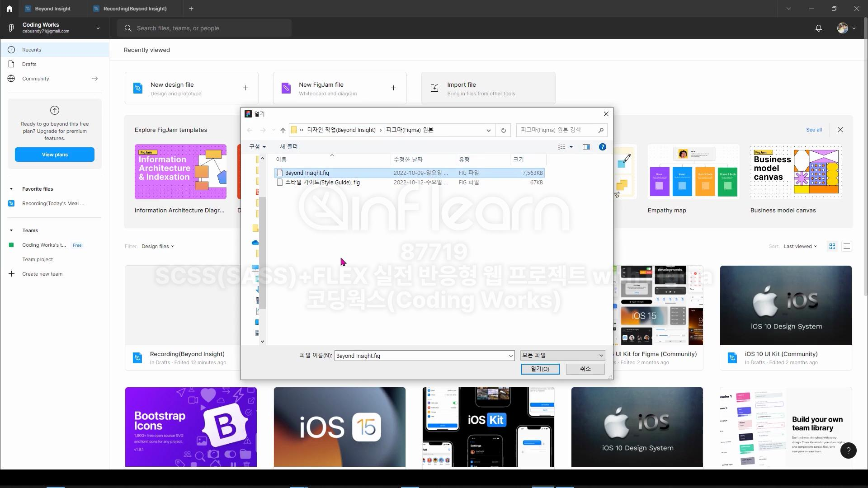The height and width of the screenshot is (488, 868).
Task: Go up one folder in file dialog
Action: click(283, 130)
